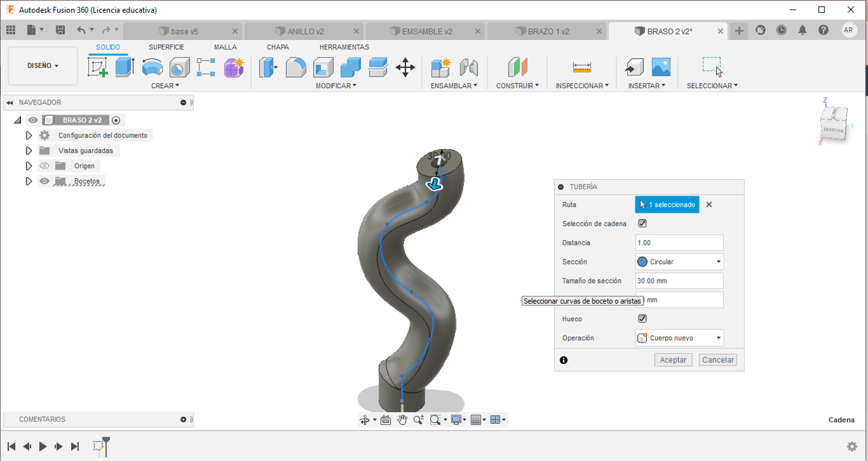The image size is (868, 461).
Task: Open the Operación Cuerpo nuevo dropdown
Action: point(679,338)
